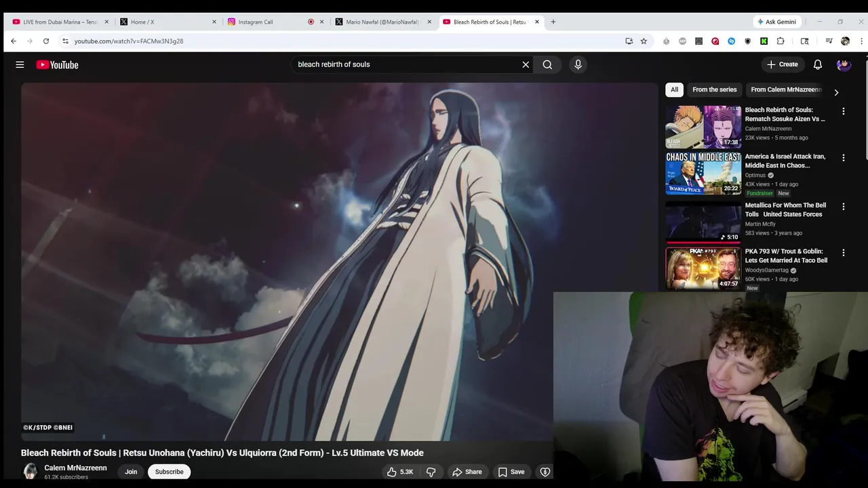Open options for PKA 793 video
The height and width of the screenshot is (488, 868).
(844, 253)
